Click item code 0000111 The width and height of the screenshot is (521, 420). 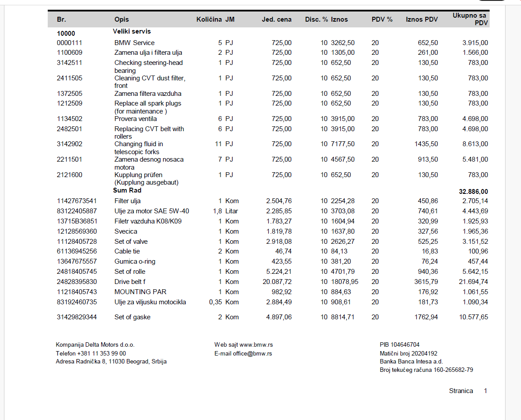point(69,43)
